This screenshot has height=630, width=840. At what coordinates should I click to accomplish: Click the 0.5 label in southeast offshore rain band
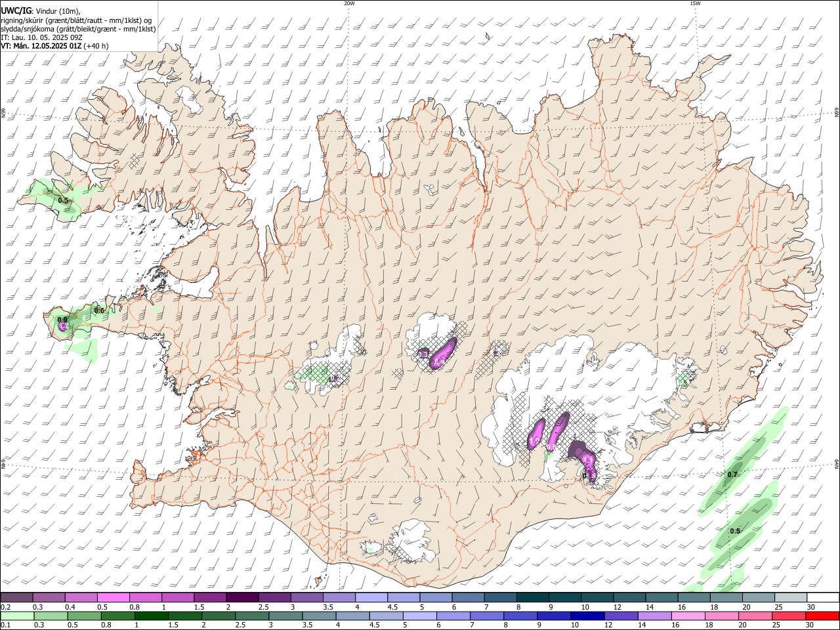(x=735, y=531)
